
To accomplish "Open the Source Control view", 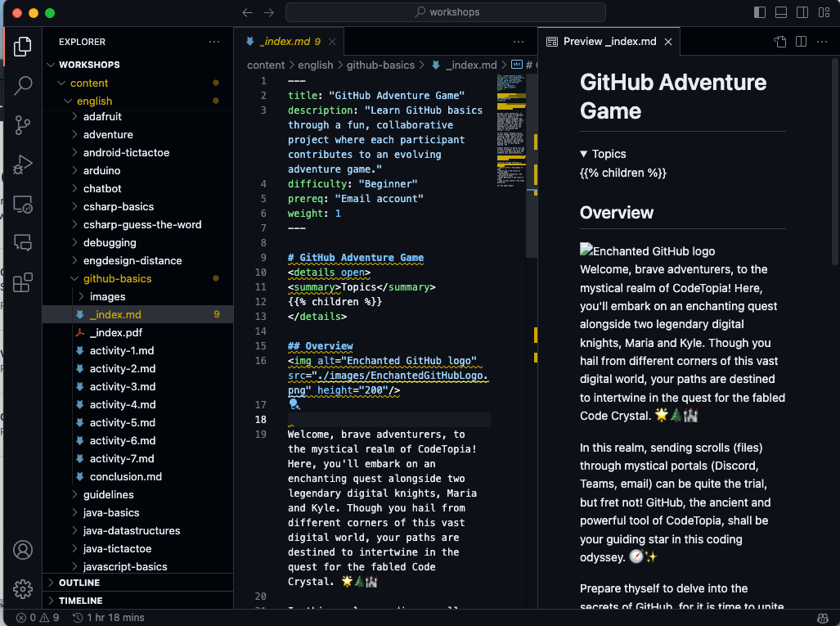I will [23, 124].
